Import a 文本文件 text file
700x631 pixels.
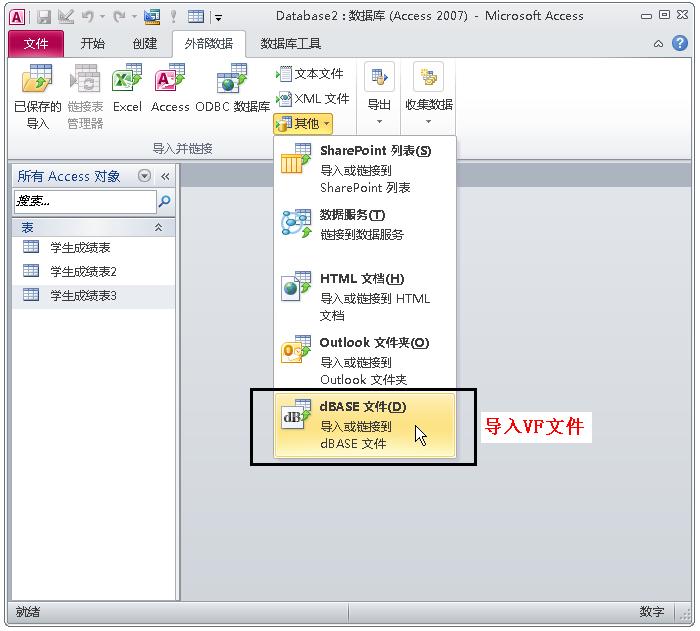pos(310,74)
